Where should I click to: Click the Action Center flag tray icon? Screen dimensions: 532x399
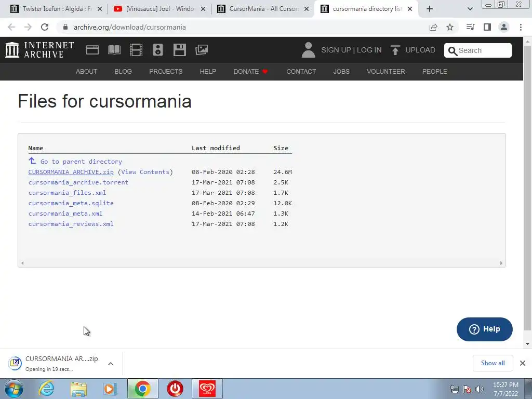coord(467,389)
